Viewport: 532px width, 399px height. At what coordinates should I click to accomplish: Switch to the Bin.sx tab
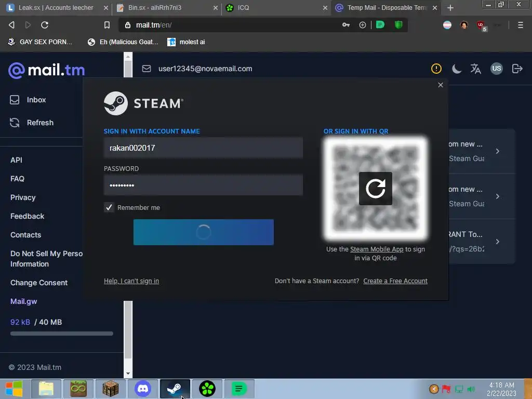click(167, 7)
